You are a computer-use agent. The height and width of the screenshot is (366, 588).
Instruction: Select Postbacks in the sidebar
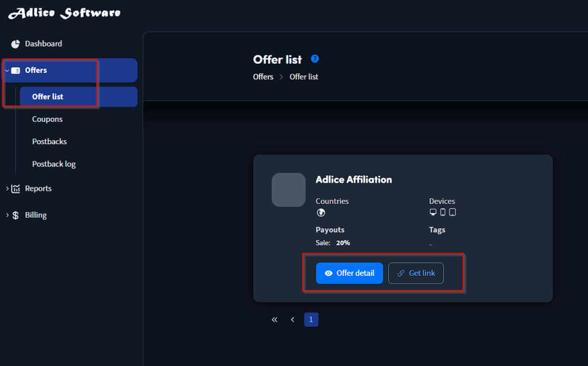(x=49, y=141)
